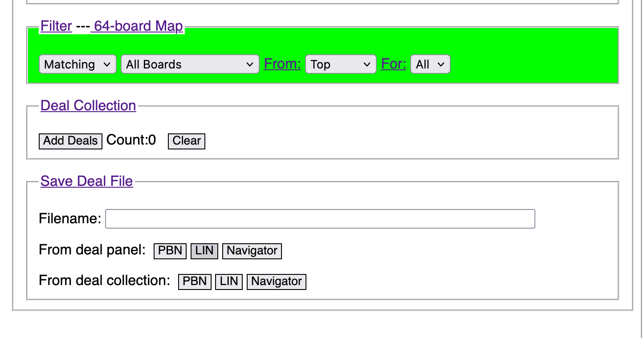Click PBN in the From deal panel row
Viewport: 644px width, 338px height.
[x=171, y=251]
